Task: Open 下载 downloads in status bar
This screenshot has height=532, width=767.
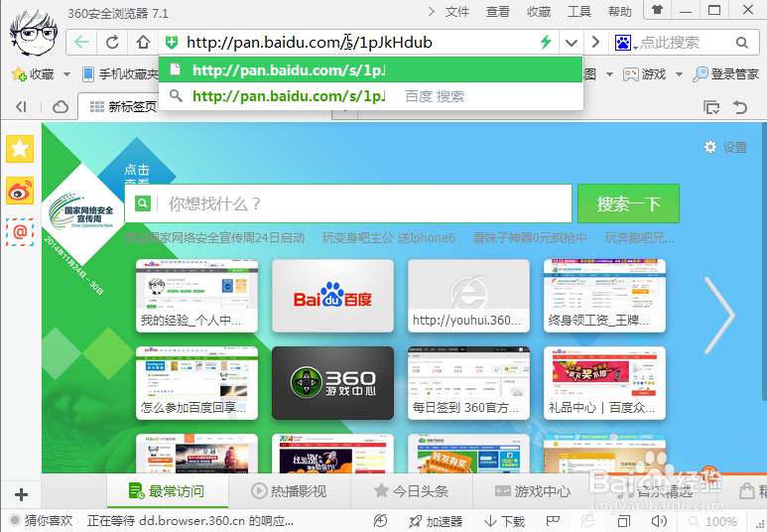Action: tap(504, 522)
